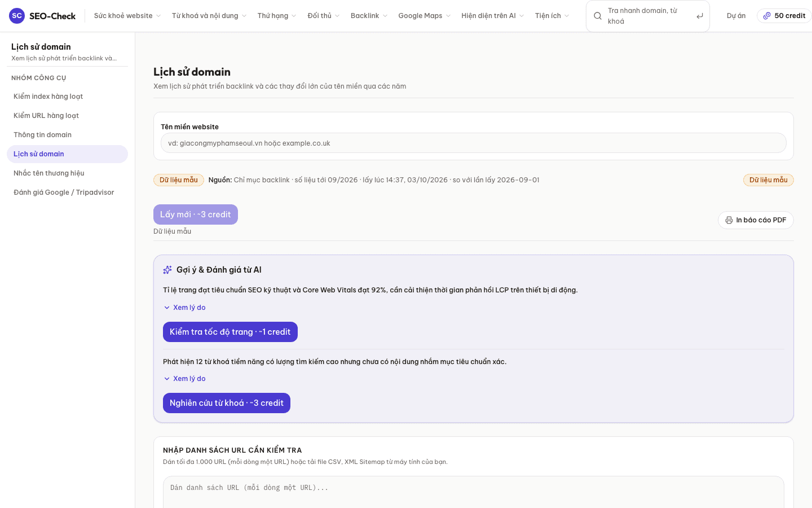The width and height of the screenshot is (812, 508).
Task: Click In báo cáo PDF button
Action: point(756,220)
